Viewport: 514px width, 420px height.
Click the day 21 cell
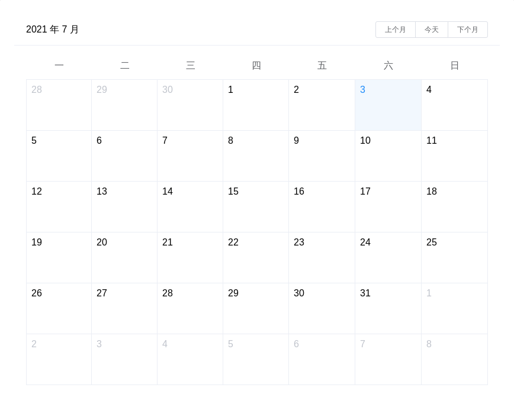tap(190, 258)
